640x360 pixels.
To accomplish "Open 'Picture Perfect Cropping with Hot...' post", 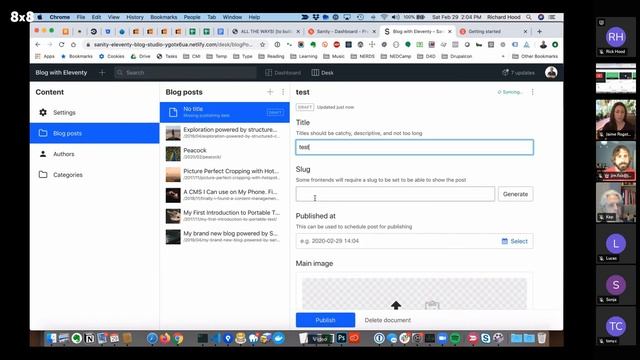I will click(224, 174).
